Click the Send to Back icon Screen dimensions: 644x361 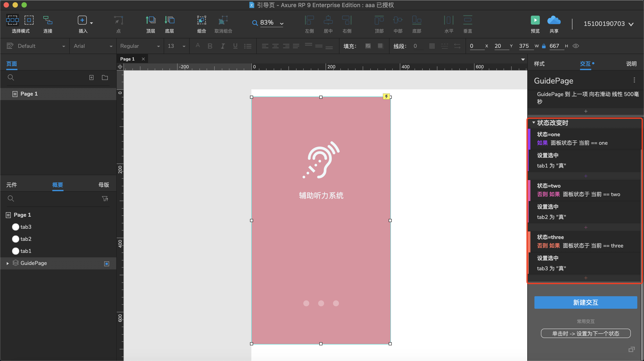point(169,20)
